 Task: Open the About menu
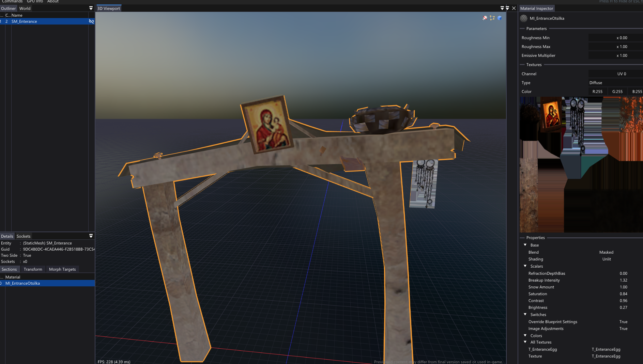tap(53, 1)
